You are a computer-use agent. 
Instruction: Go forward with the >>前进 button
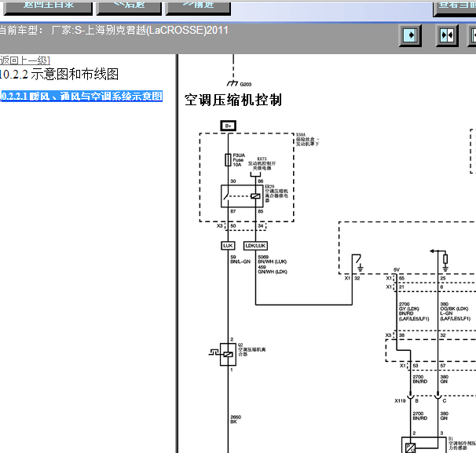198,8
